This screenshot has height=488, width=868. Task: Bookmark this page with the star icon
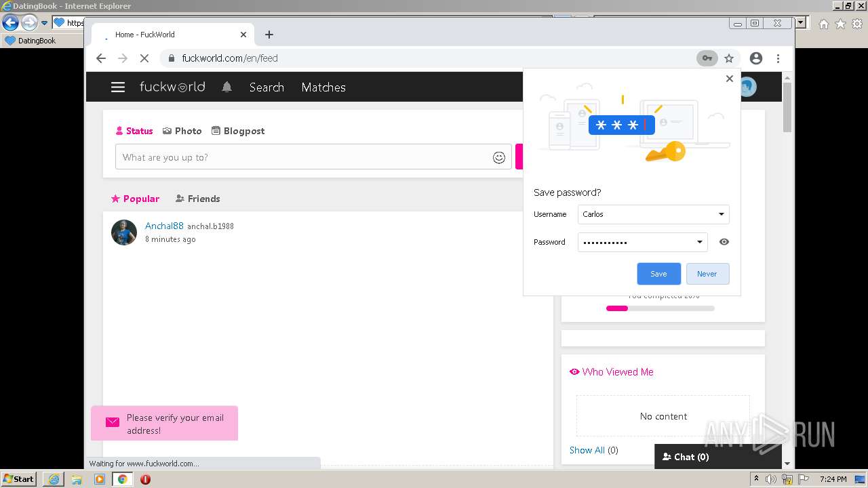click(729, 58)
